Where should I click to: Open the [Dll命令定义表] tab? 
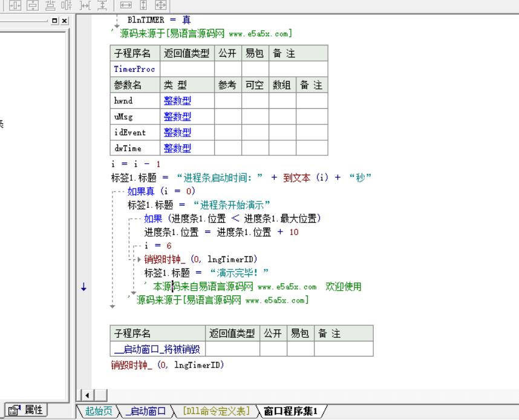[216, 411]
